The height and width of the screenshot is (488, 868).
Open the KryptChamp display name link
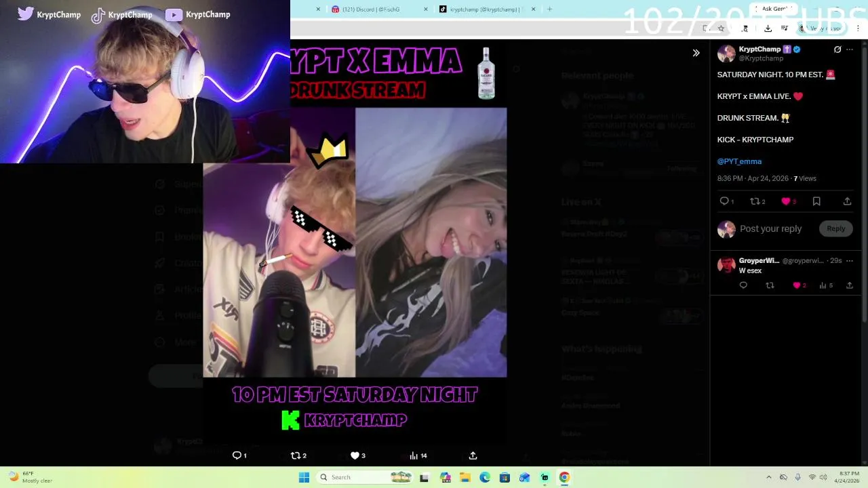759,49
